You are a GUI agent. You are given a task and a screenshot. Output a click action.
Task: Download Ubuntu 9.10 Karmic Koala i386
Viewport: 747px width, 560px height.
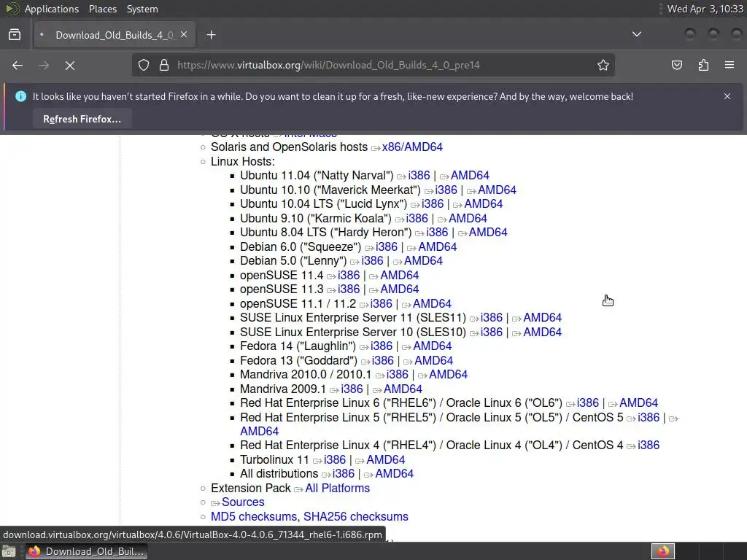417,218
